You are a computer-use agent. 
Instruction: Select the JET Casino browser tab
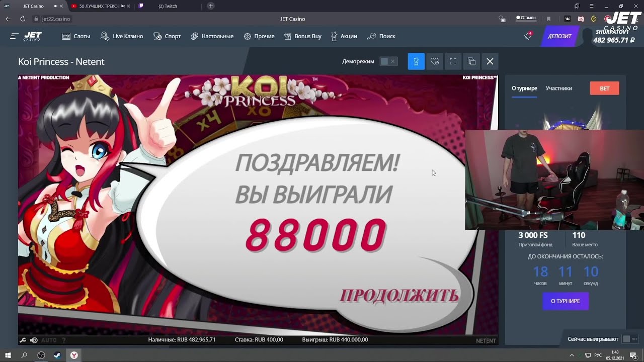[33, 6]
